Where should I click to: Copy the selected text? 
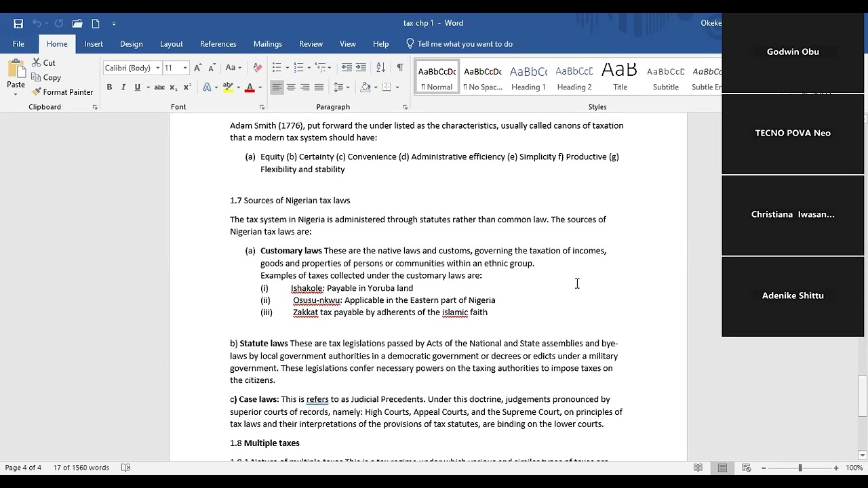[x=46, y=77]
